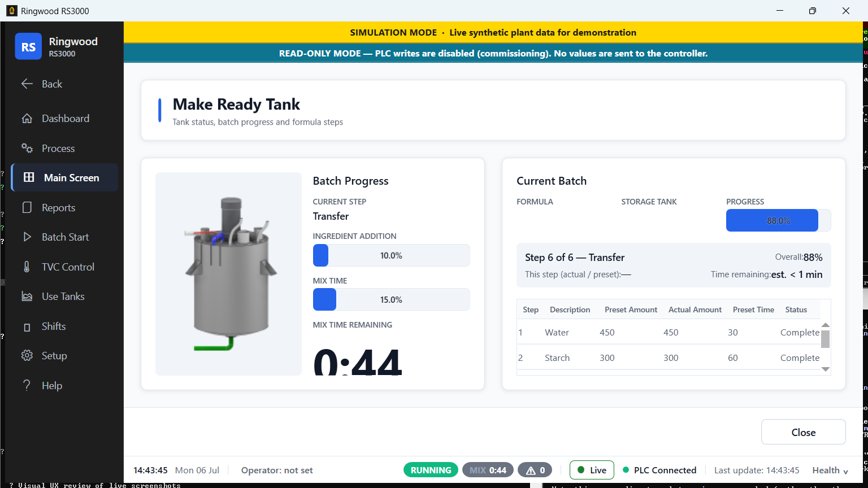868x488 pixels.
Task: Click the Live status button
Action: [x=592, y=470]
